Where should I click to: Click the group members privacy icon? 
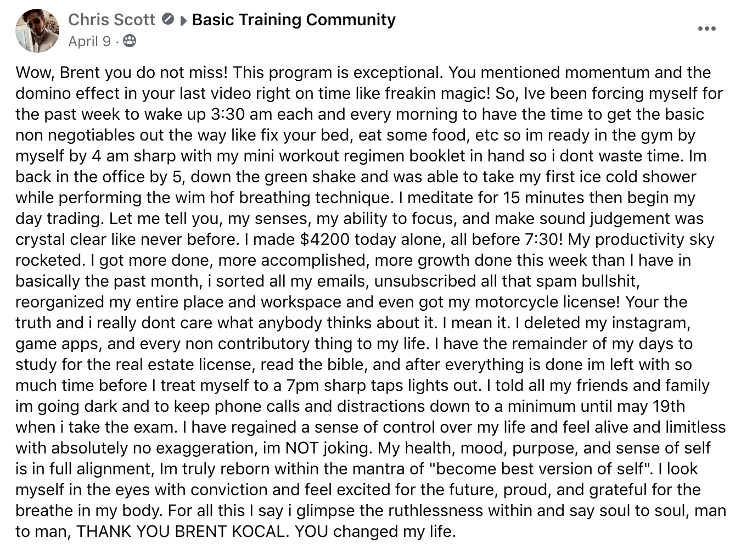point(130,41)
